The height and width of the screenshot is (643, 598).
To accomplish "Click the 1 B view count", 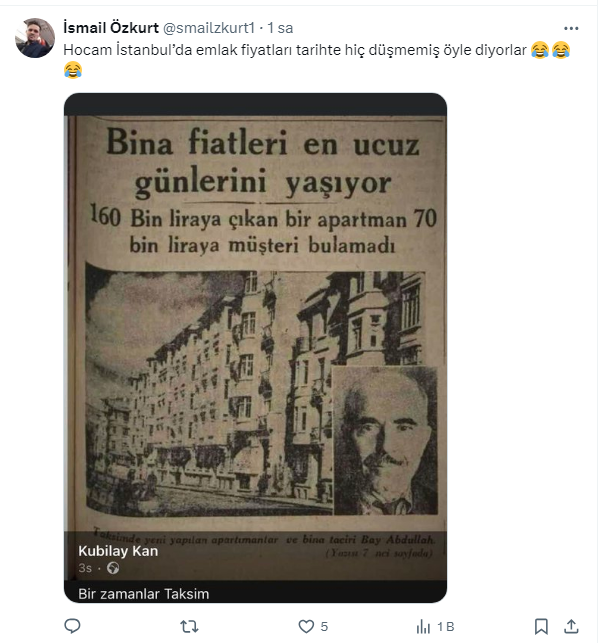I will [446, 627].
